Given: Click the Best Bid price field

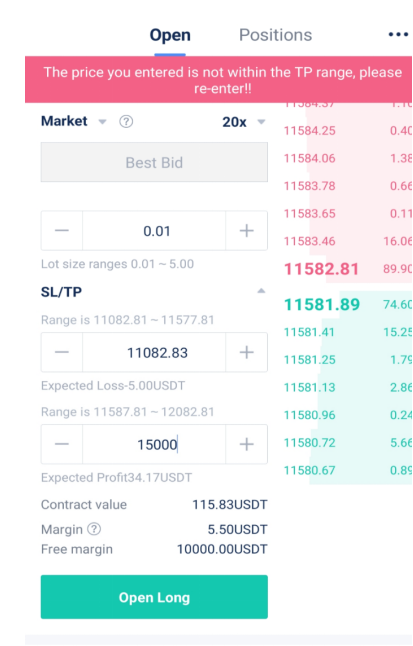Looking at the screenshot, I should pos(154,162).
